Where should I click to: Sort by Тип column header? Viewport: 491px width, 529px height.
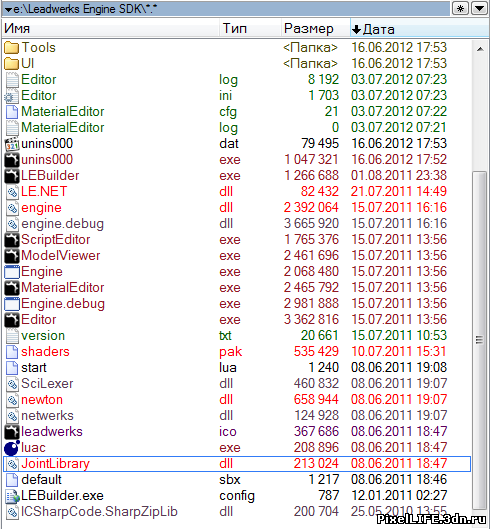click(250, 28)
